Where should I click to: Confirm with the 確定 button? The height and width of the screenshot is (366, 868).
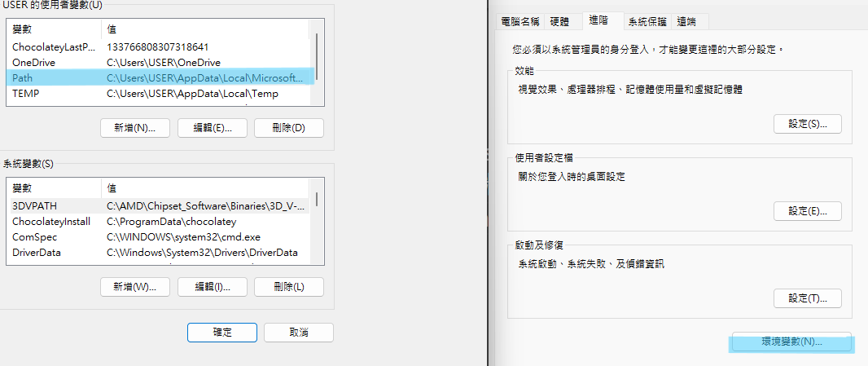(x=222, y=333)
